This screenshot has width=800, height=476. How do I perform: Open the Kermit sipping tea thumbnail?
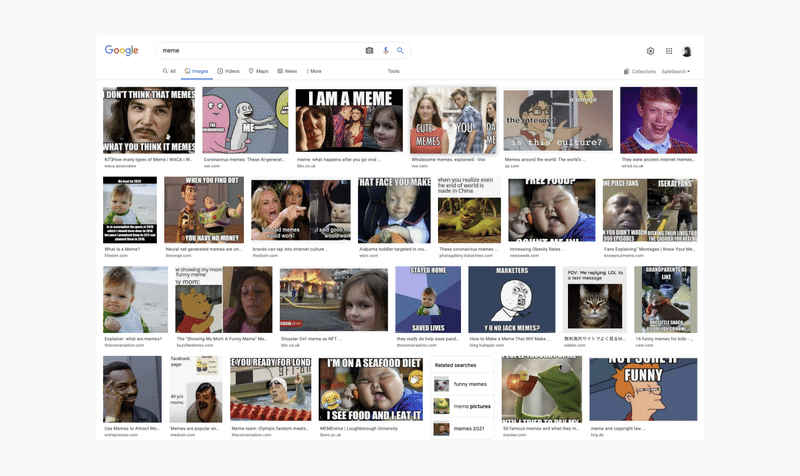(x=542, y=389)
